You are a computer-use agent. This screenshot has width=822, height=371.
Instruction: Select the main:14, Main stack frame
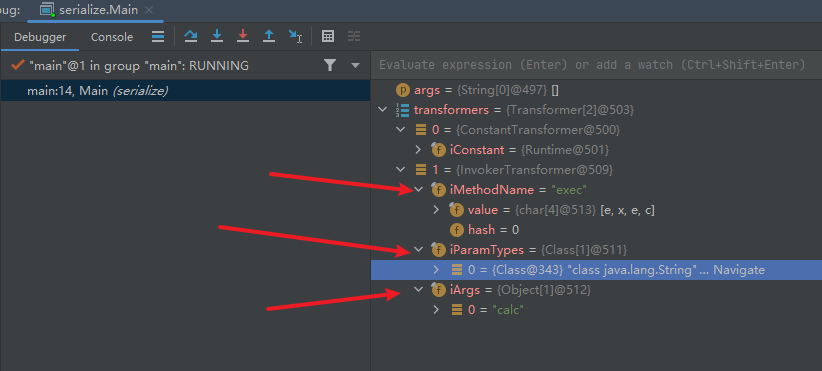tap(185, 91)
